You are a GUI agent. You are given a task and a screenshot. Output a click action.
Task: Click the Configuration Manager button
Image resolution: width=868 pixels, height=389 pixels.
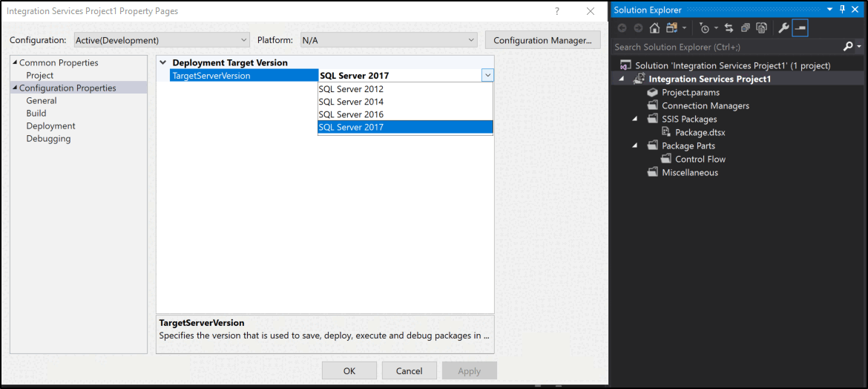pos(543,40)
